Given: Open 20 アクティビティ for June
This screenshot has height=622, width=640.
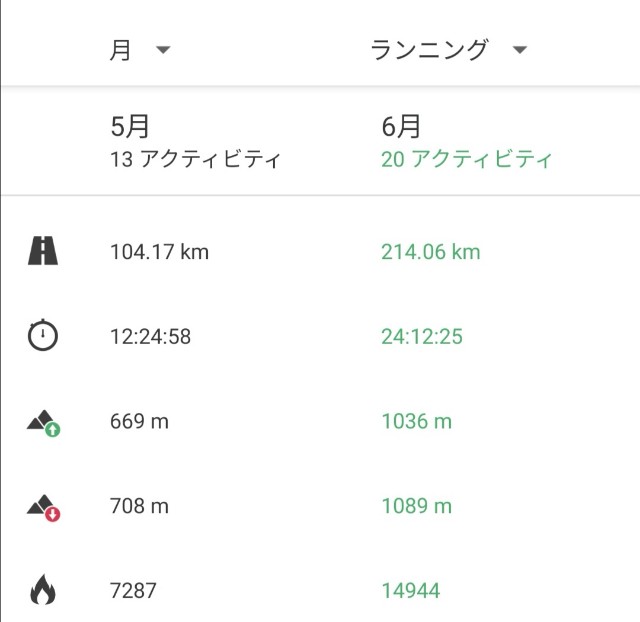Looking at the screenshot, I should (x=467, y=159).
